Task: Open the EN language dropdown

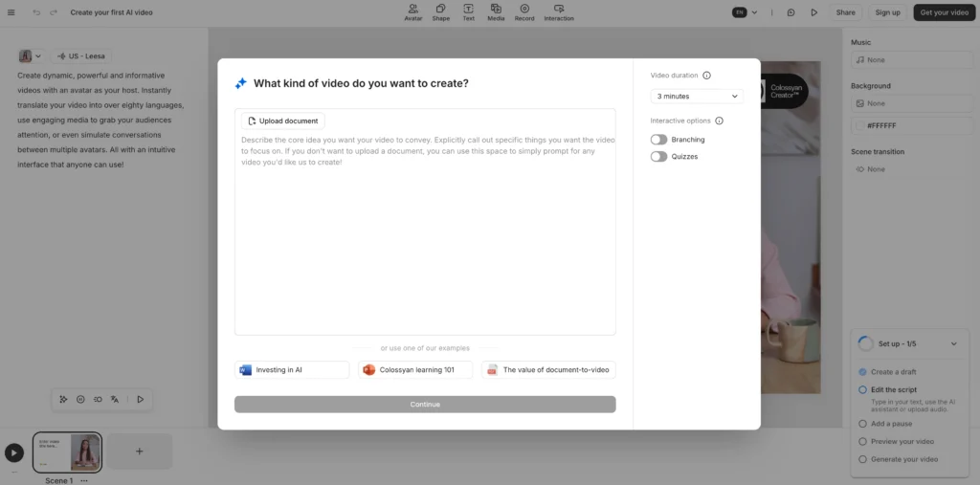Action: [745, 12]
